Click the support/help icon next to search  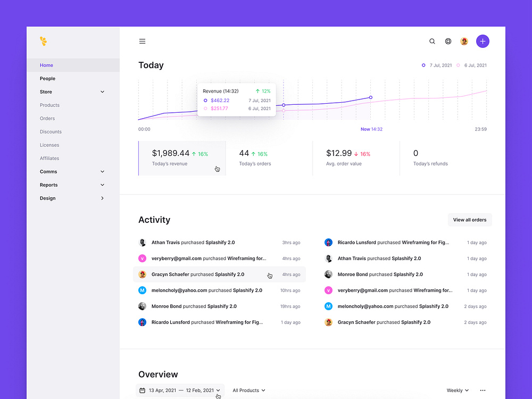[x=448, y=41]
